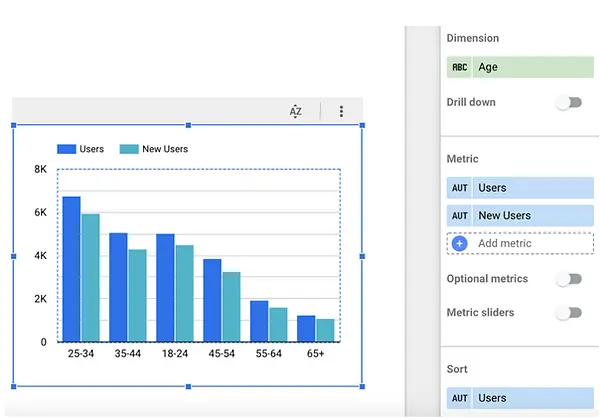Click the 55-64 New Users bar
This screenshot has width=600, height=419.
[x=278, y=324]
